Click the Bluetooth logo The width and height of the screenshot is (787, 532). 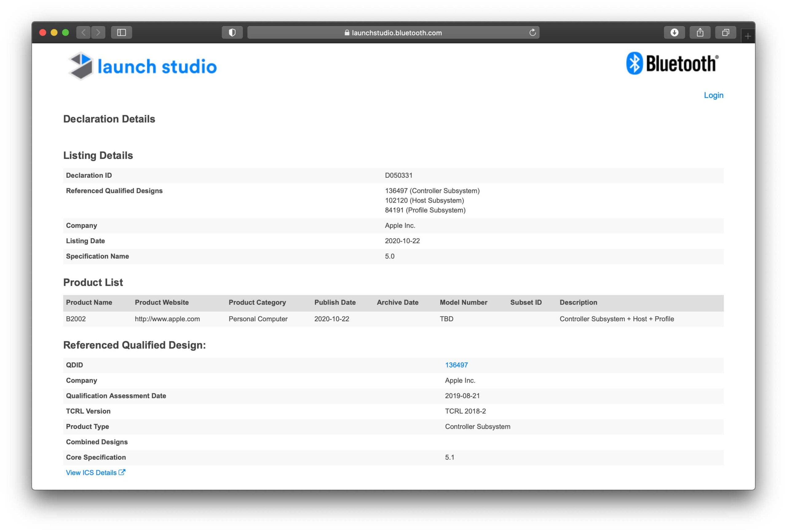coord(672,63)
